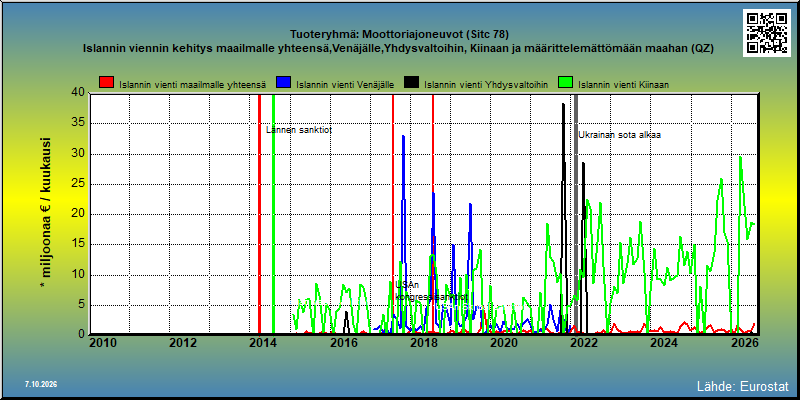Click y-axis value 10
The image size is (800, 400).
(78, 275)
